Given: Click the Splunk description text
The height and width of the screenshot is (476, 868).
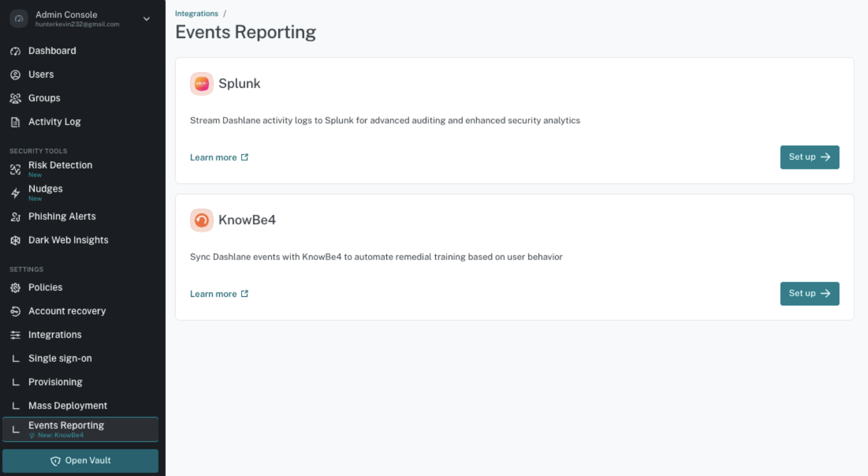Looking at the screenshot, I should pyautogui.click(x=385, y=121).
